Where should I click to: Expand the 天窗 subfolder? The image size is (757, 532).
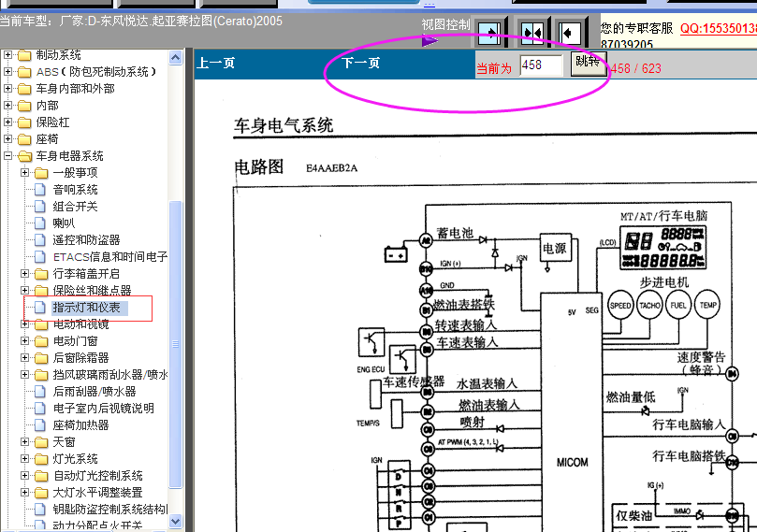[24, 442]
